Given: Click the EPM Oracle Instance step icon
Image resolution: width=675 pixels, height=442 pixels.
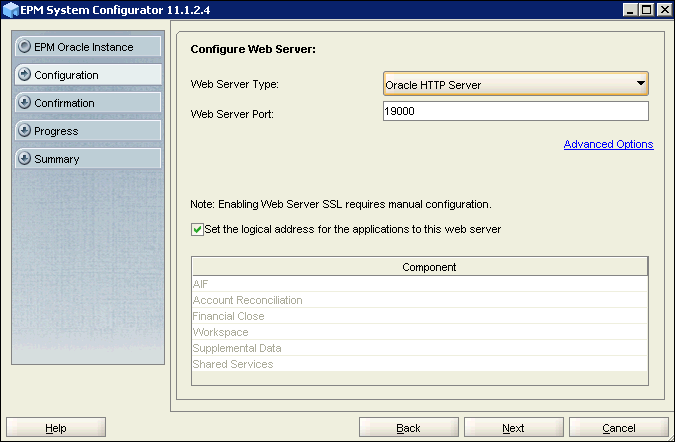Looking at the screenshot, I should pyautogui.click(x=25, y=46).
